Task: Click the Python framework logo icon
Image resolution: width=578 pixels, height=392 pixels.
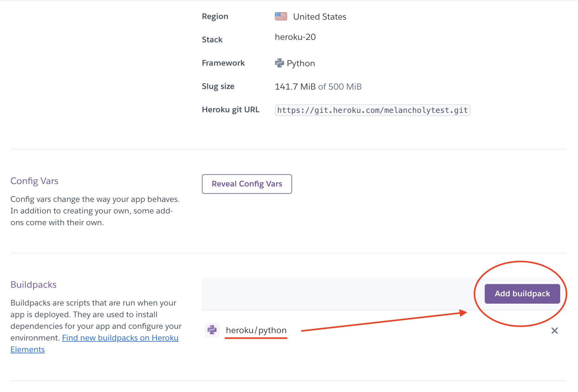Action: pos(279,63)
